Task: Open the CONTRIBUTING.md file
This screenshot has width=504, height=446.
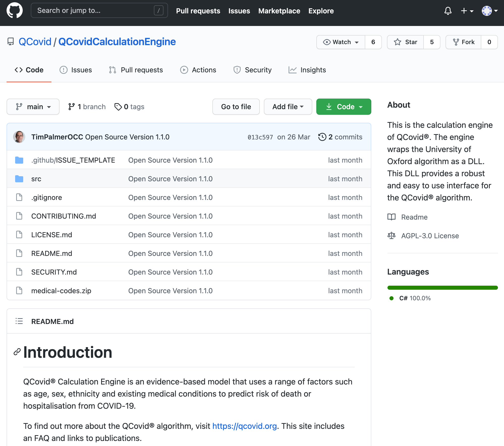Action: 64,216
